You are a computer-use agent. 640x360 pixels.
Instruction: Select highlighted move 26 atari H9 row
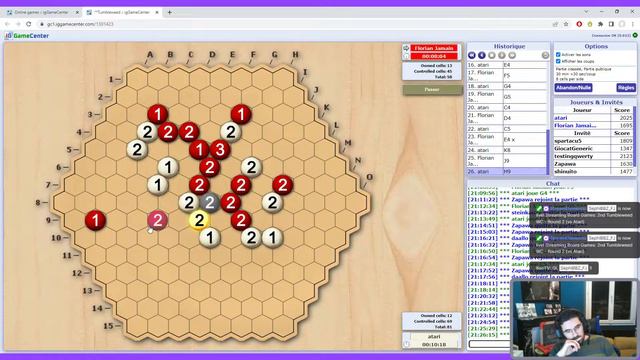pos(507,171)
